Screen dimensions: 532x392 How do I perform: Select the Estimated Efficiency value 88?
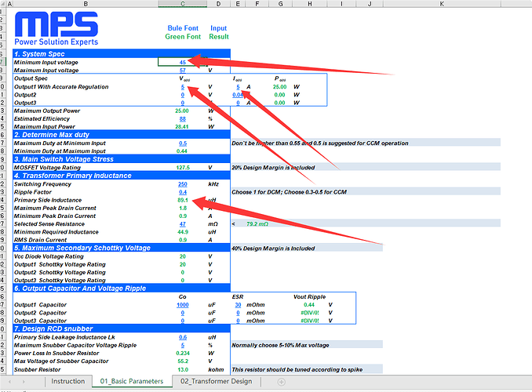tap(182, 118)
